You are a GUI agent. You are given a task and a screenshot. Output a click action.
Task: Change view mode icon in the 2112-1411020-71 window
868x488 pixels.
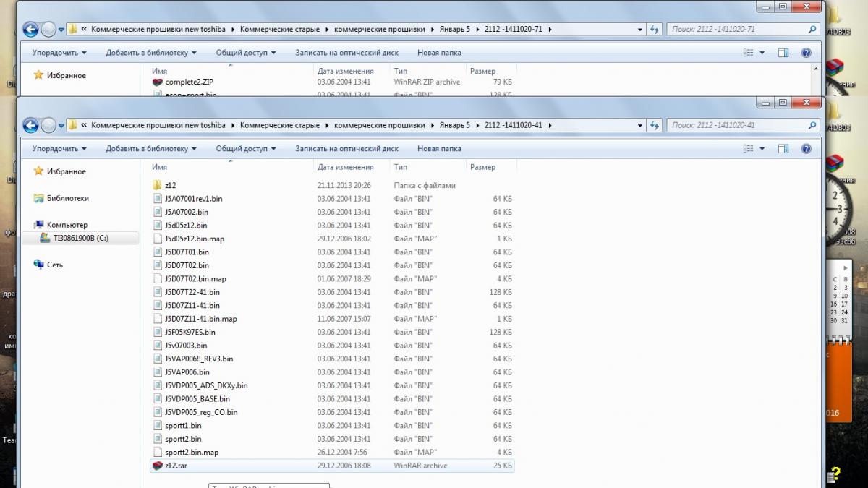point(749,53)
